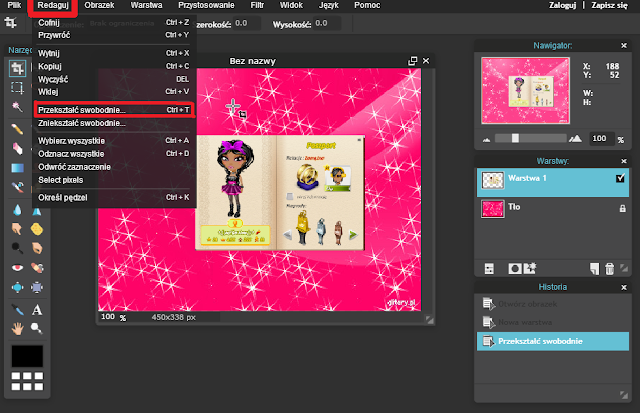
Task: Open the Warstwa menu
Action: coord(146,5)
